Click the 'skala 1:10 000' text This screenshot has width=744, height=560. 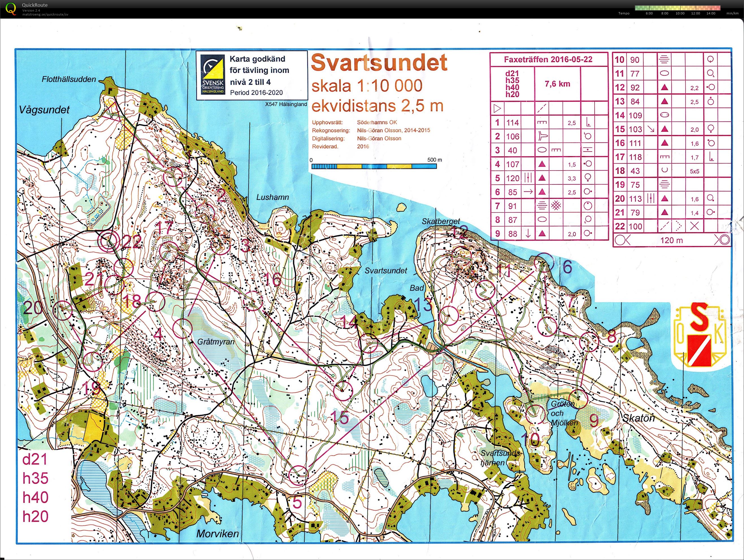pos(367,87)
